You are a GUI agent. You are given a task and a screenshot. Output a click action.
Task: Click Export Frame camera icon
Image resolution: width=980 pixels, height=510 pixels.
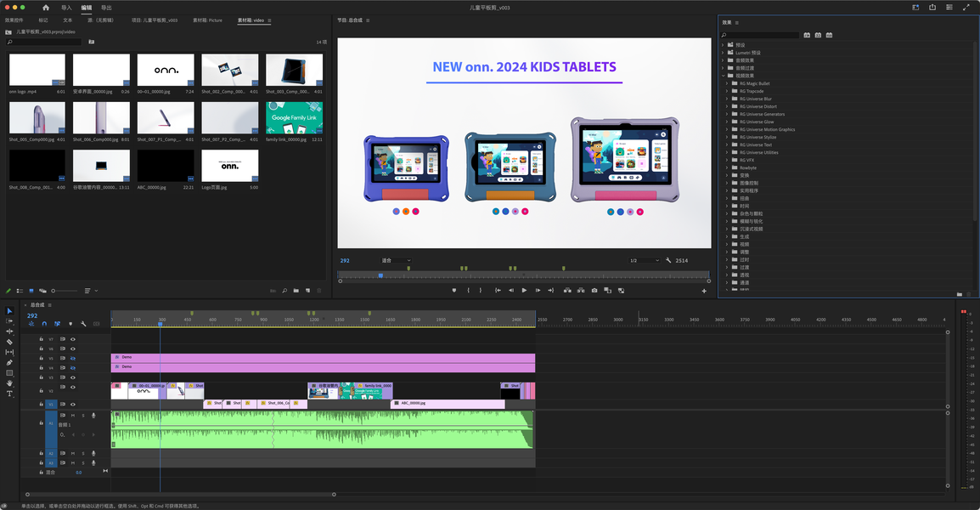tap(594, 291)
